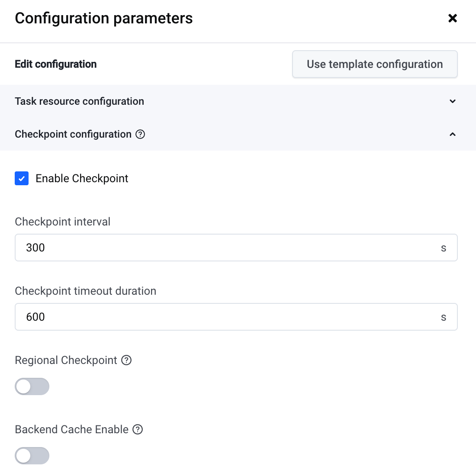Turn on the Regional Checkpoint switch
The width and height of the screenshot is (476, 470).
click(32, 386)
